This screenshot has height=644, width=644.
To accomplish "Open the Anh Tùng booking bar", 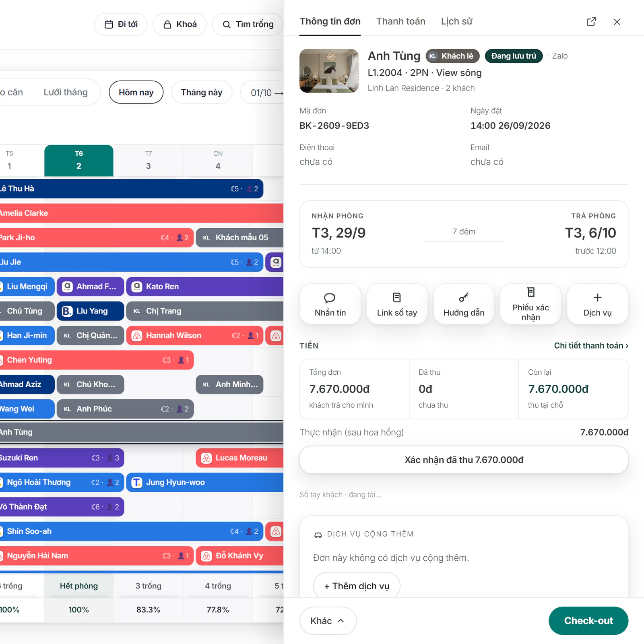I will tap(141, 432).
